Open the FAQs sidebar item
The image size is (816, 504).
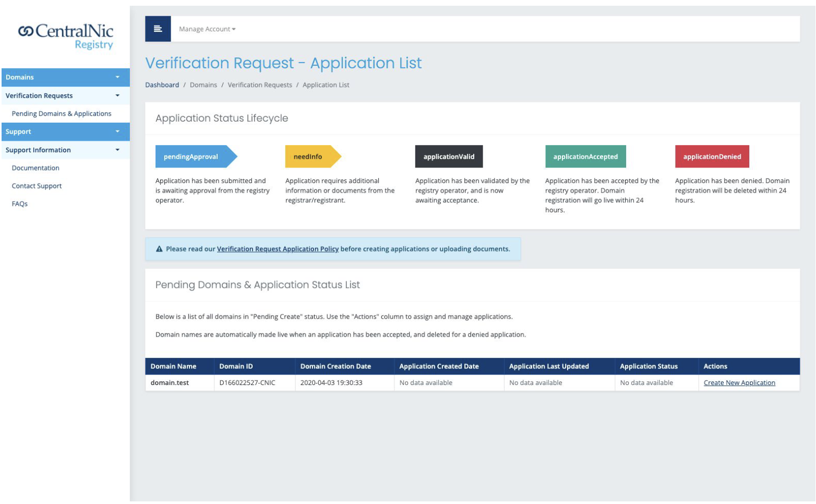(20, 204)
